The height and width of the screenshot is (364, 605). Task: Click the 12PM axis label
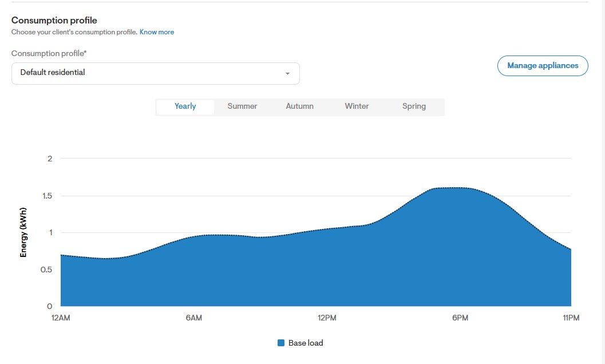click(327, 318)
